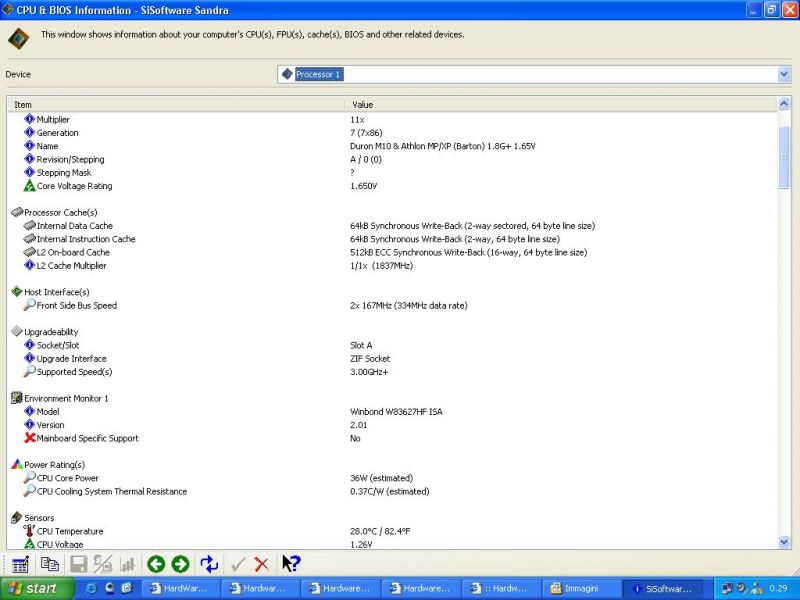
Task: Switch to the Immagini taskbar window
Action: (582, 588)
